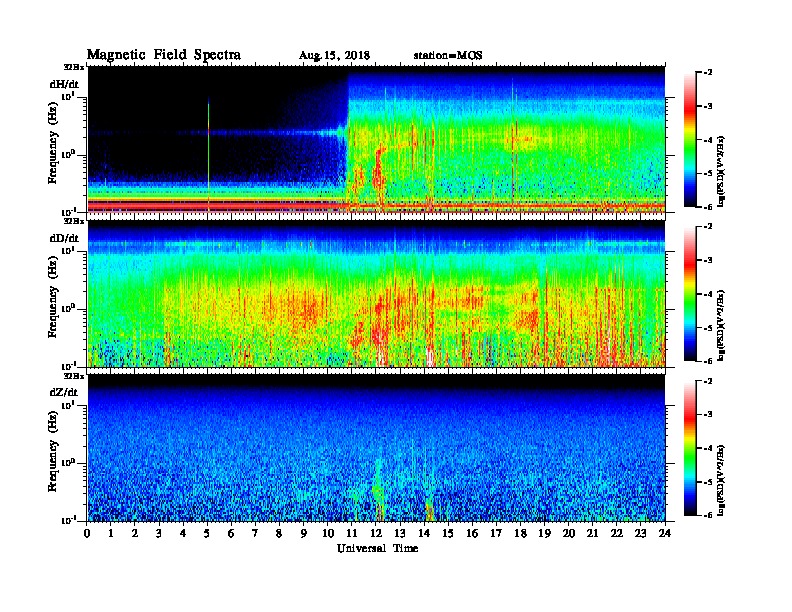Click hour 1 on the time axis
Screen dimensions: 792x612
pos(111,534)
